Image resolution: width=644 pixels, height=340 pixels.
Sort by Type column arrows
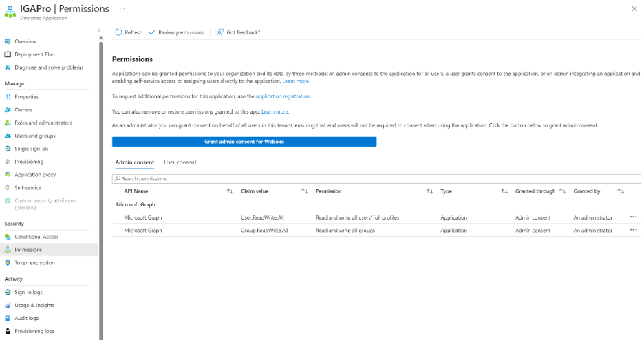504,191
